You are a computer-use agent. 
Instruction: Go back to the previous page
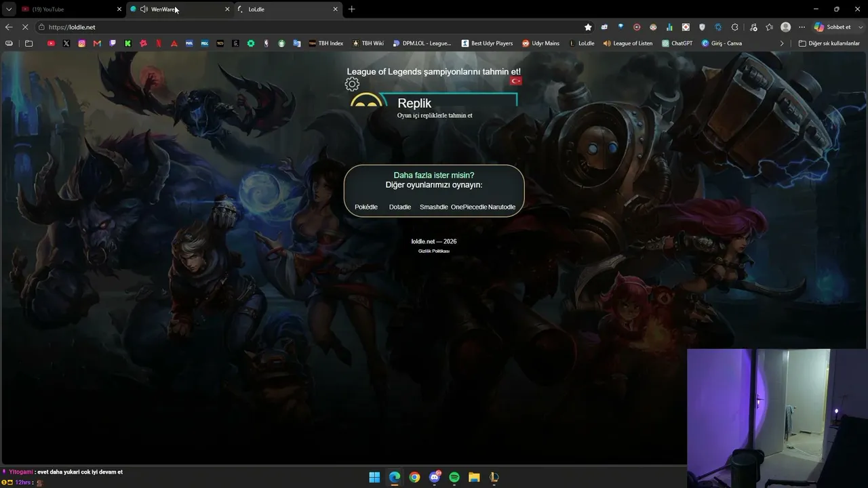[9, 27]
